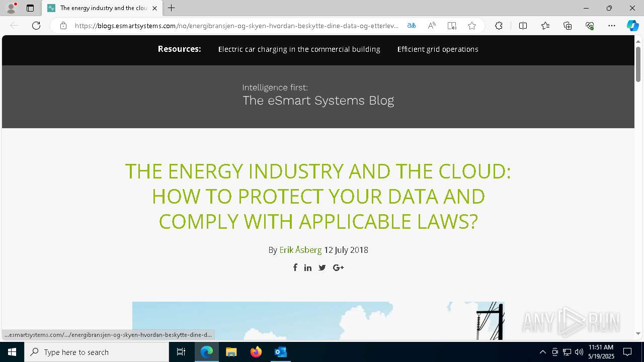Open Task View on taskbar
Viewport: 644px width, 362px height.
pyautogui.click(x=181, y=352)
